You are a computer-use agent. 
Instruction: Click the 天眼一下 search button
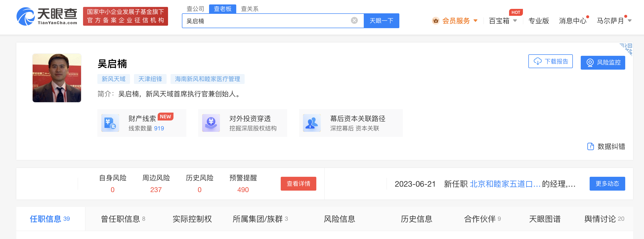coord(381,21)
